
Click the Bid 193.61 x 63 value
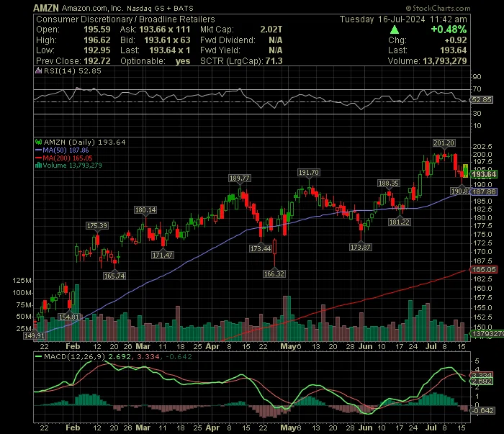pos(167,40)
